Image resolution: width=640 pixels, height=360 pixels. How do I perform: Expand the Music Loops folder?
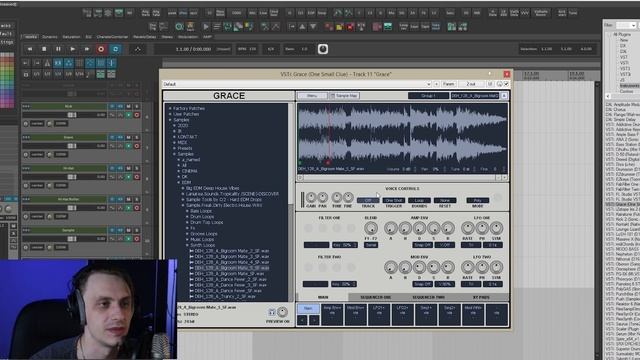click(187, 240)
